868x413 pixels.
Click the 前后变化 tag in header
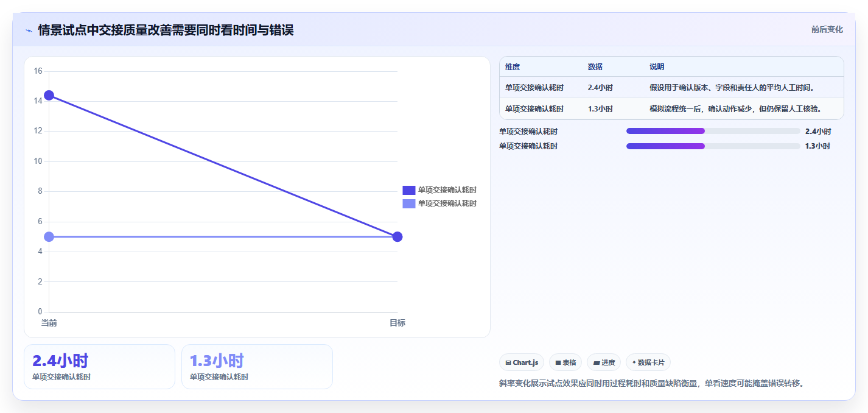tap(827, 29)
